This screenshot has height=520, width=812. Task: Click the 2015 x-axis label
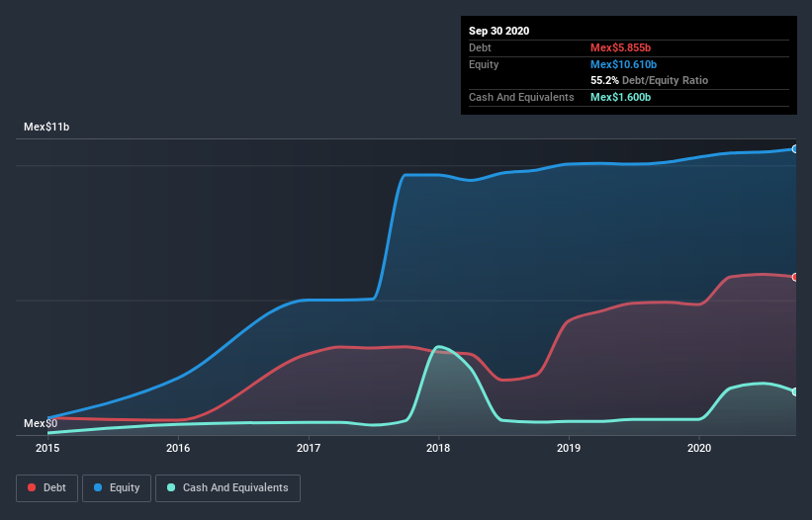pyautogui.click(x=47, y=448)
